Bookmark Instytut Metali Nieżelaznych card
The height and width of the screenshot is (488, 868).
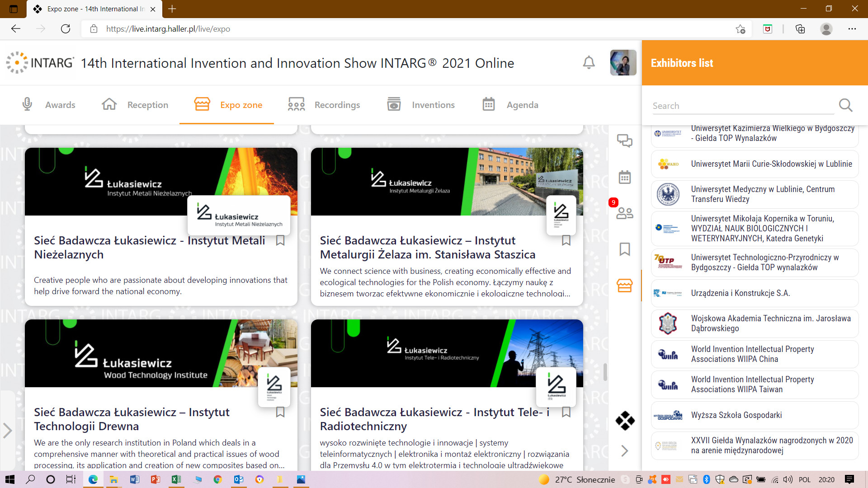coord(280,240)
